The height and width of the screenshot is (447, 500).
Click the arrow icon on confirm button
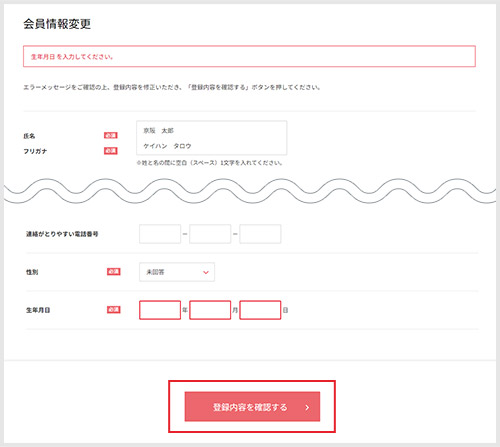tap(307, 407)
